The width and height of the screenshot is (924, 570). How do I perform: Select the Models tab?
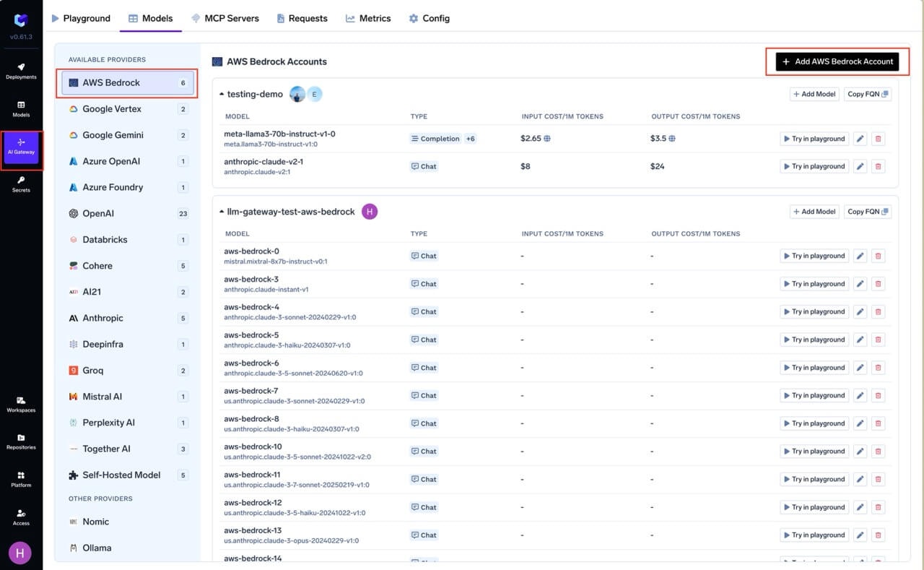point(151,18)
